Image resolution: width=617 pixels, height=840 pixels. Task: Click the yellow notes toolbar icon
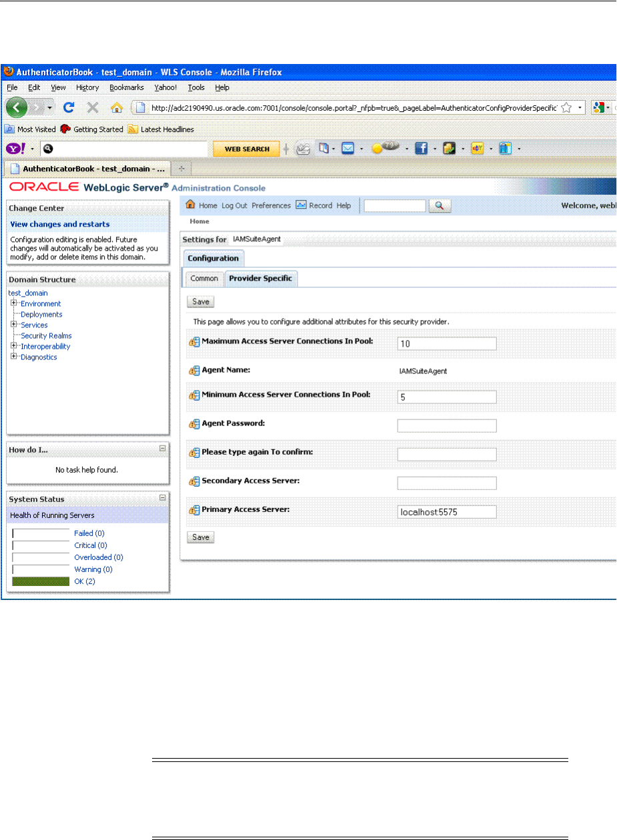(x=449, y=149)
